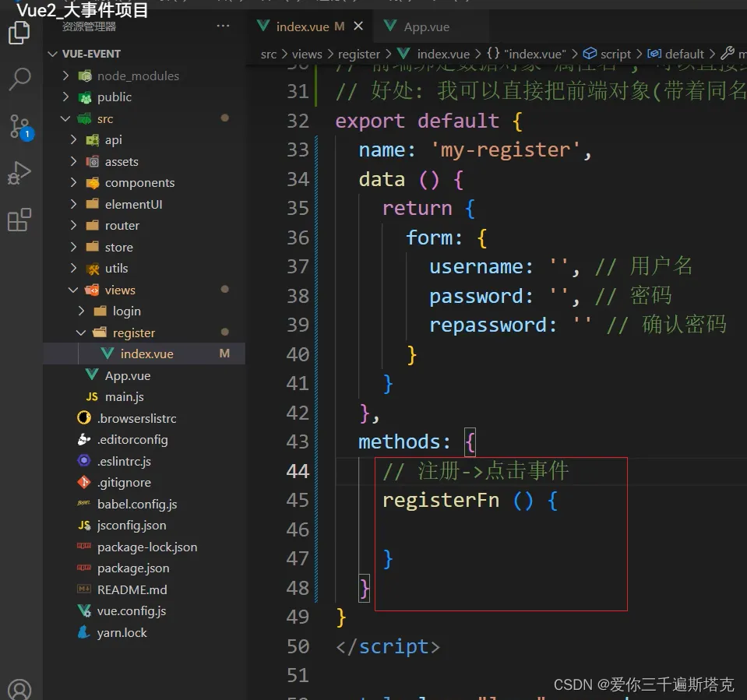Open main.js in the explorer

(125, 396)
